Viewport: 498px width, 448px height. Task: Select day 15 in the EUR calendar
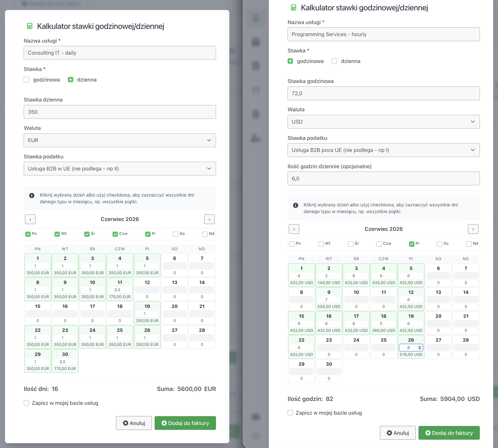[x=38, y=313]
